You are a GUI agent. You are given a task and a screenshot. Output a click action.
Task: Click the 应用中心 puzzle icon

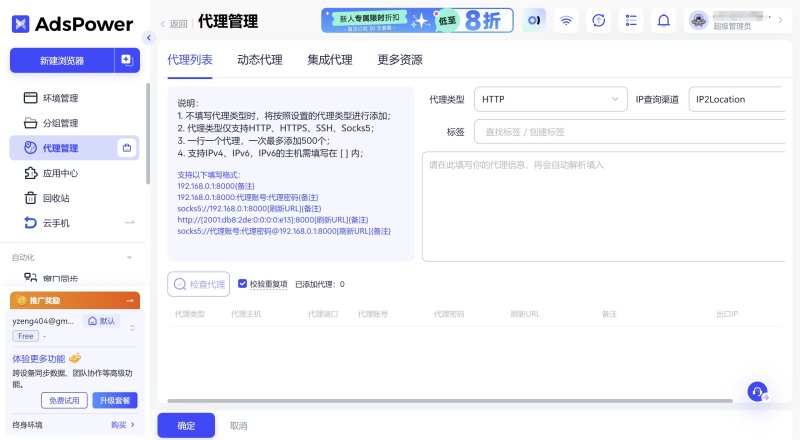31,173
